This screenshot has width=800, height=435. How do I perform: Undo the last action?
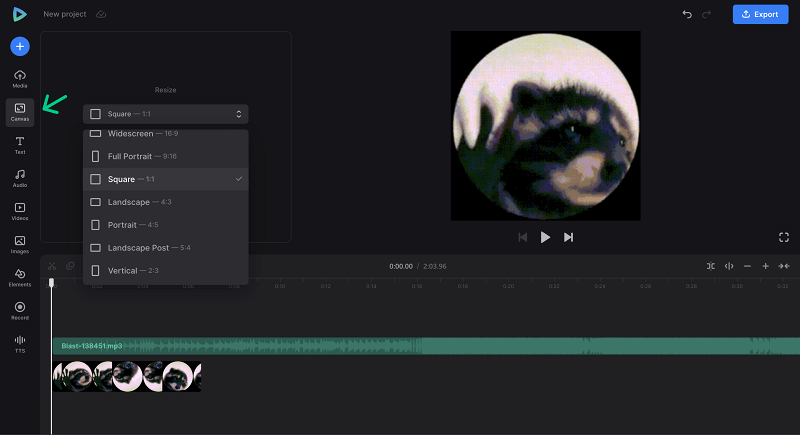coord(687,14)
